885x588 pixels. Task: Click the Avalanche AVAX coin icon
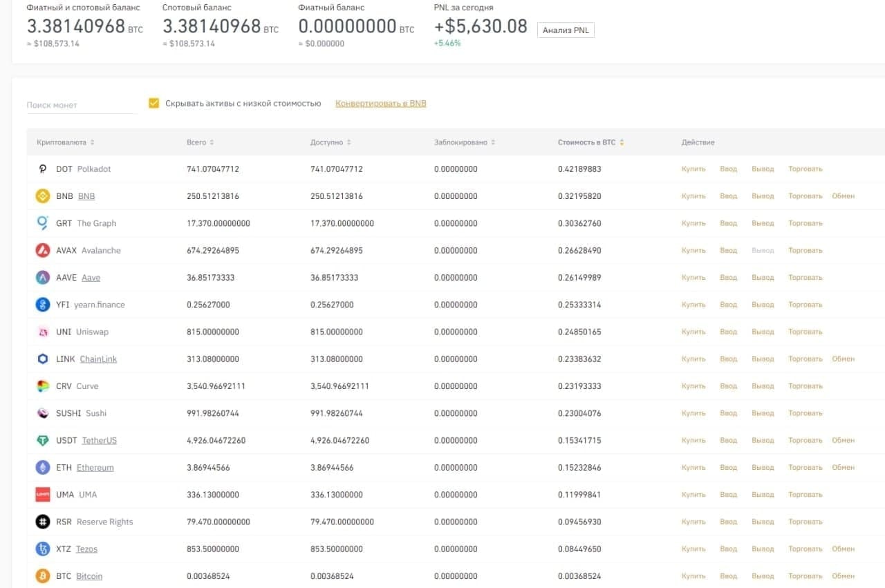pos(43,250)
